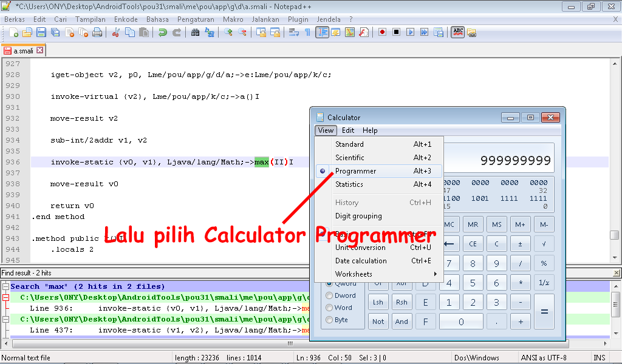Open Replace dialog icon
622x364 pixels.
[x=210, y=33]
